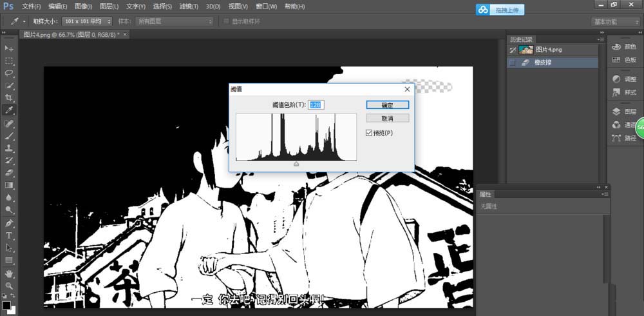Select the Blur tool

(x=9, y=197)
